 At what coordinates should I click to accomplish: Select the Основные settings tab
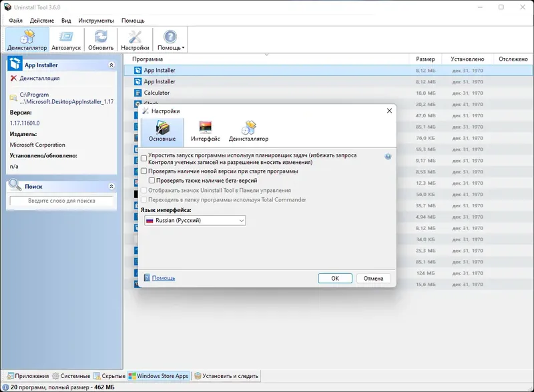click(162, 131)
